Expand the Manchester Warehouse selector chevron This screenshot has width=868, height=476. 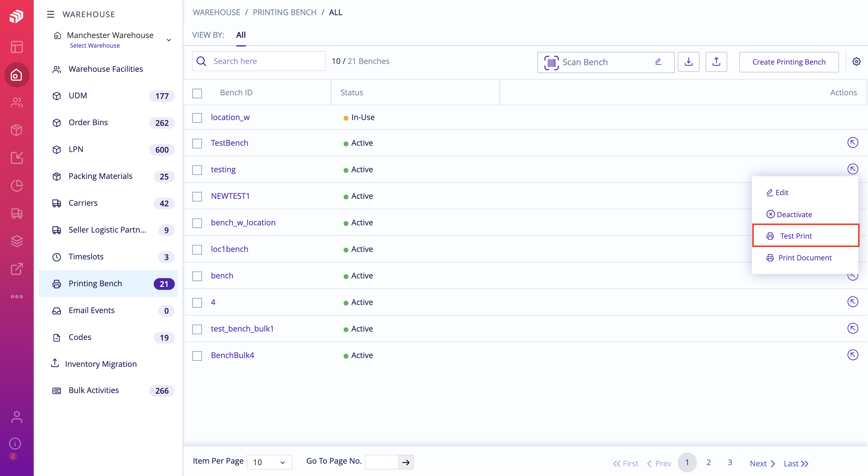pyautogui.click(x=169, y=40)
